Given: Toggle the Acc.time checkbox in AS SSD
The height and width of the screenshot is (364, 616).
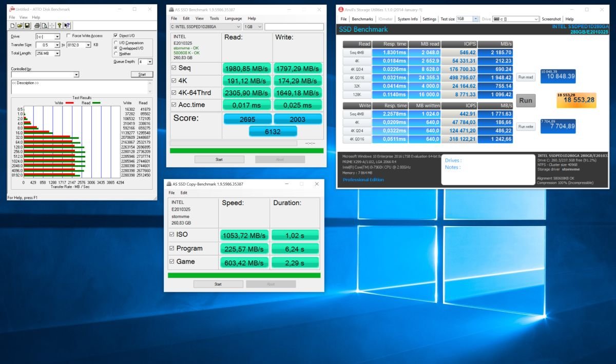Looking at the screenshot, I should [174, 105].
